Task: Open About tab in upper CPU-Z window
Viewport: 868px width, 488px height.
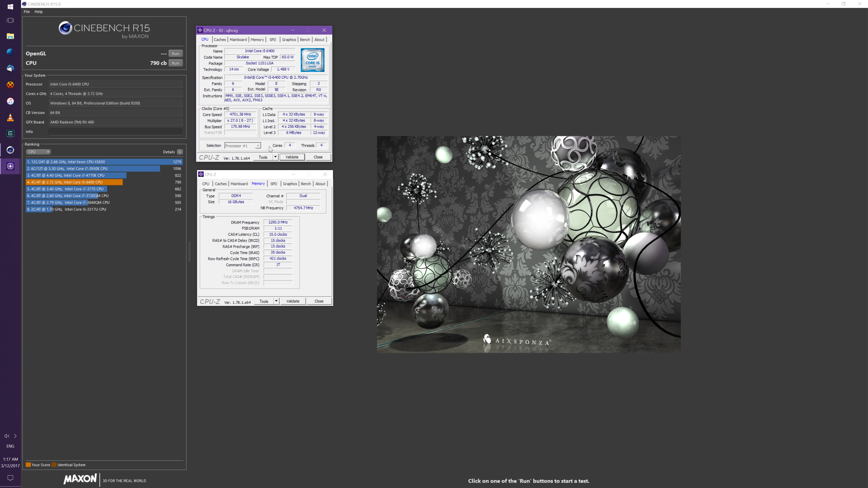Action: (319, 40)
